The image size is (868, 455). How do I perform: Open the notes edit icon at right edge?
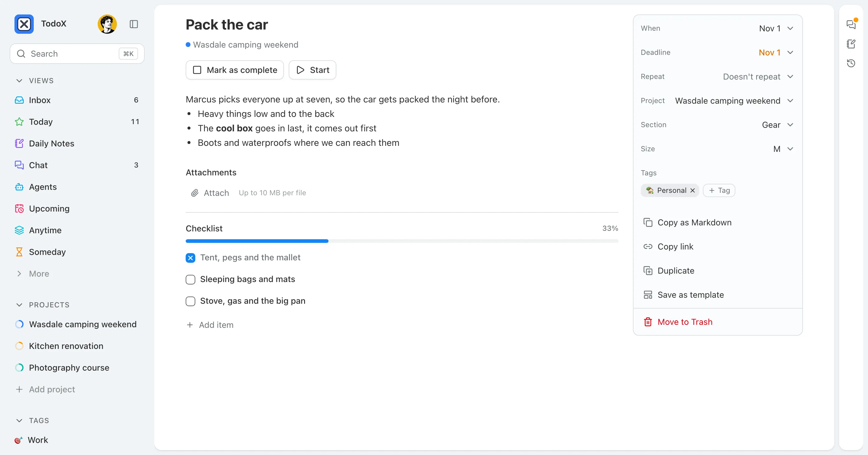[851, 44]
